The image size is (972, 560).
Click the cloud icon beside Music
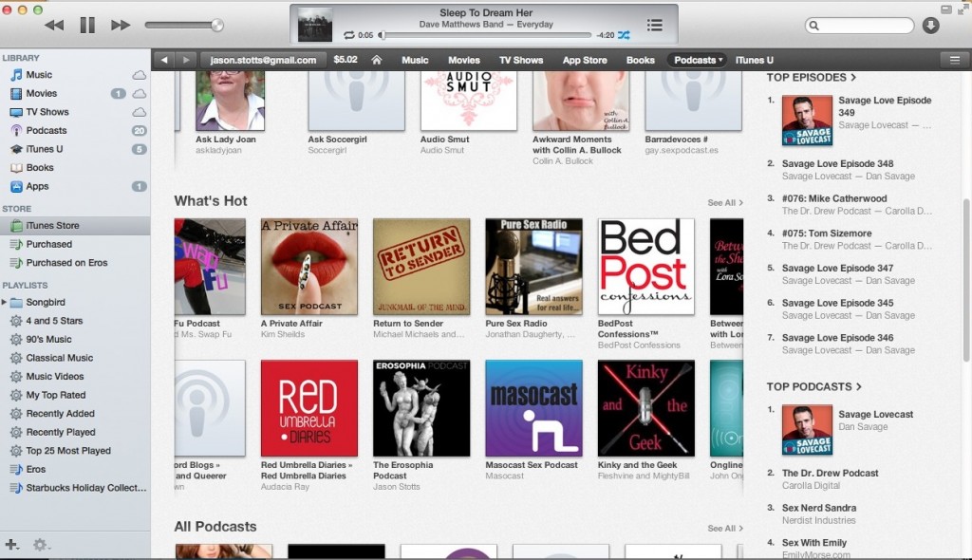139,75
